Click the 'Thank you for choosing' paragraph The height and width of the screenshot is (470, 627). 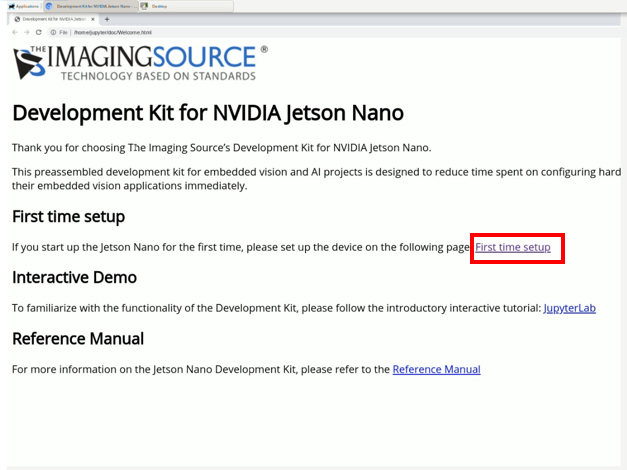222,148
